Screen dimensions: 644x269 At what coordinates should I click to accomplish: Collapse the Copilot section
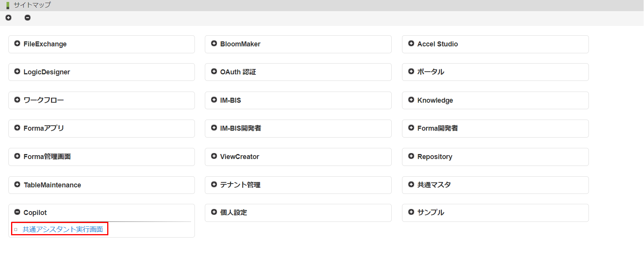coord(17,212)
